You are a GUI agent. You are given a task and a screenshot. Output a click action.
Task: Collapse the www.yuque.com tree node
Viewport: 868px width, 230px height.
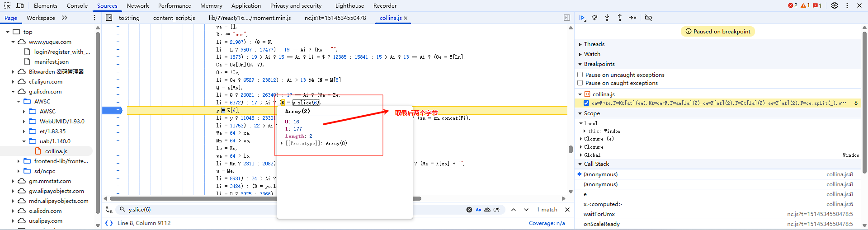click(13, 42)
